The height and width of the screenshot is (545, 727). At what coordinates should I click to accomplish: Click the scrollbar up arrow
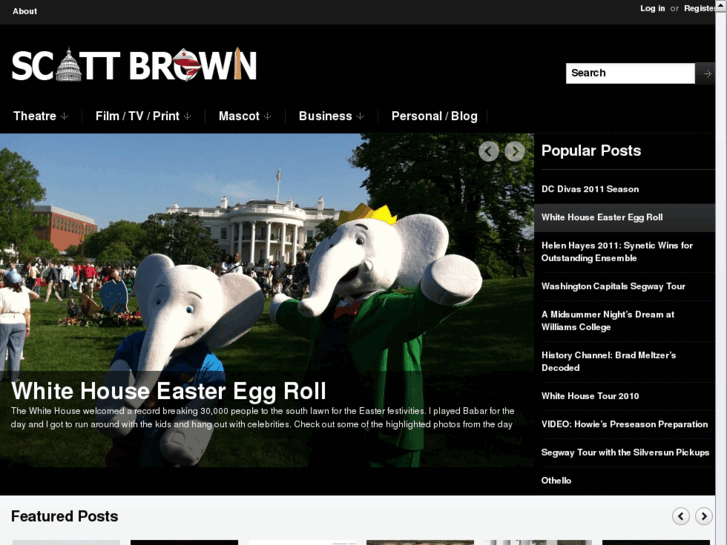pyautogui.click(x=721, y=5)
